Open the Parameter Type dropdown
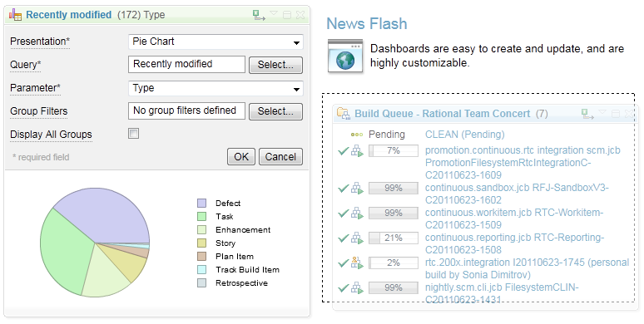Viewport: 644px width, 324px height. [x=215, y=89]
